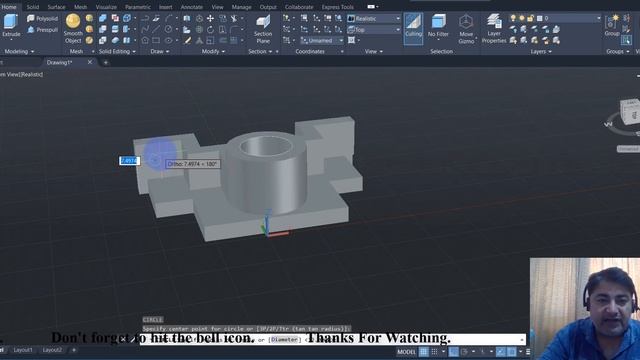Open the Express Tools ribbon tab
The width and height of the screenshot is (640, 360).
(x=338, y=7)
